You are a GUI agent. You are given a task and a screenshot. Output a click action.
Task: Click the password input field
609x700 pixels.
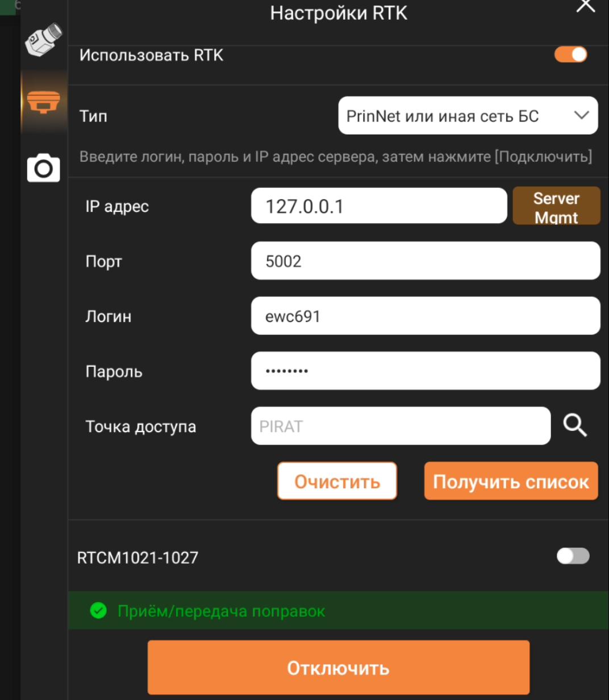[x=426, y=371]
